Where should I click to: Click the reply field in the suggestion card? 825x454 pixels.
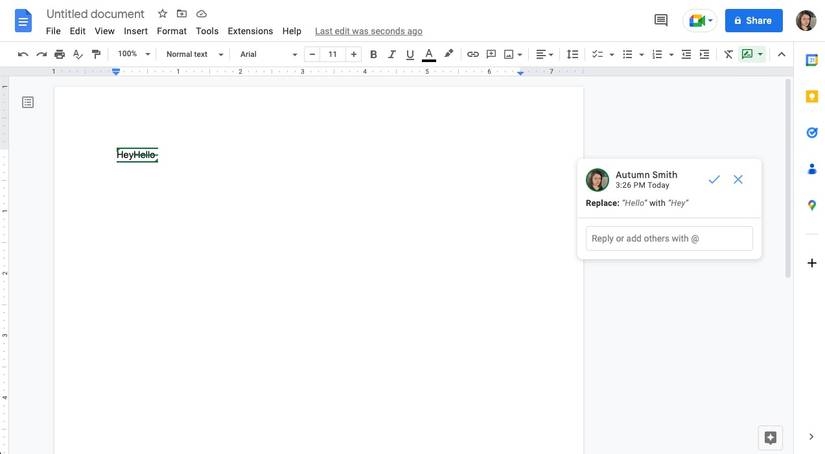[669, 238]
